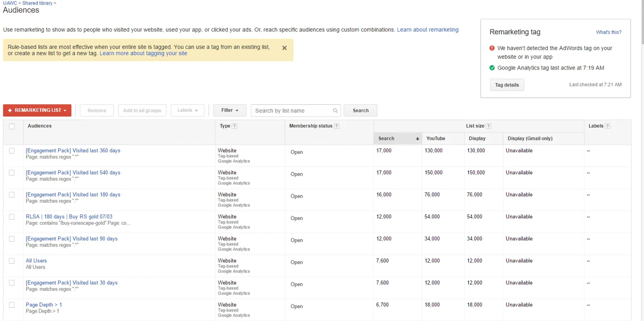The image size is (644, 321).
Task: Click the Search column sort arrow
Action: coord(417,138)
